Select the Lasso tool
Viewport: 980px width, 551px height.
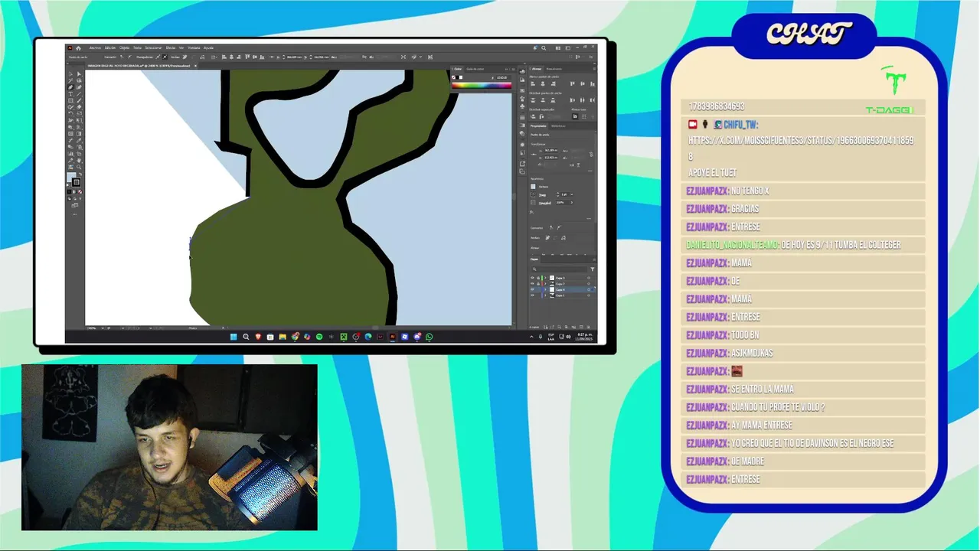79,80
